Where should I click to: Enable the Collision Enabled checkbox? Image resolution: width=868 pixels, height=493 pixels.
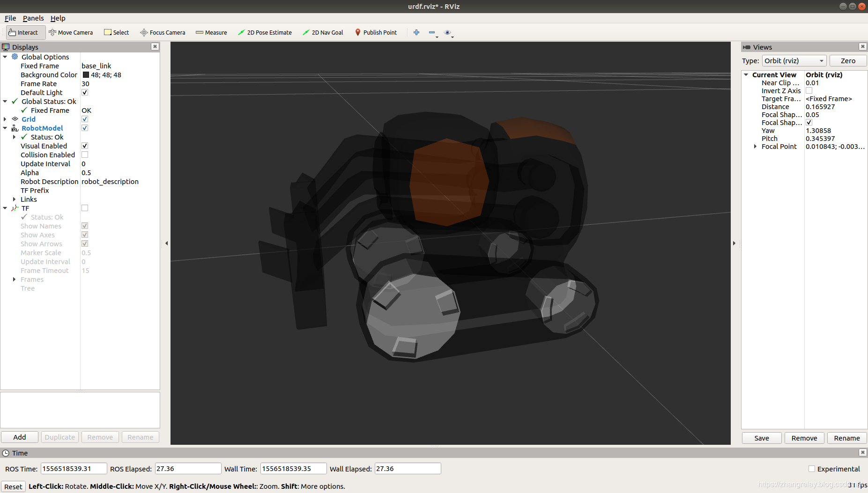pos(85,155)
